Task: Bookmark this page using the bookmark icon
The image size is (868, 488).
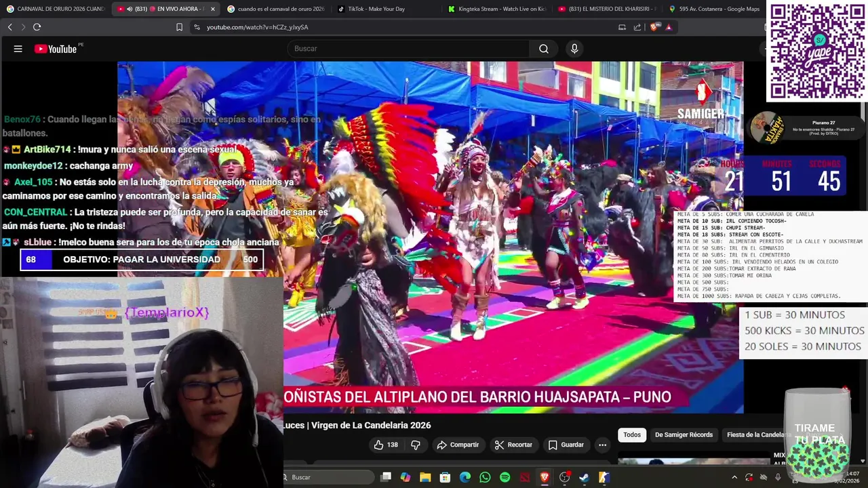Action: (x=179, y=27)
